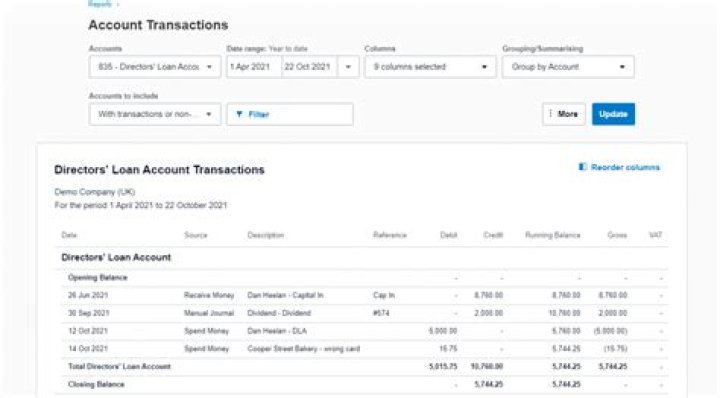Click the Description column header
Screen dimensions: 720x398
(x=265, y=235)
